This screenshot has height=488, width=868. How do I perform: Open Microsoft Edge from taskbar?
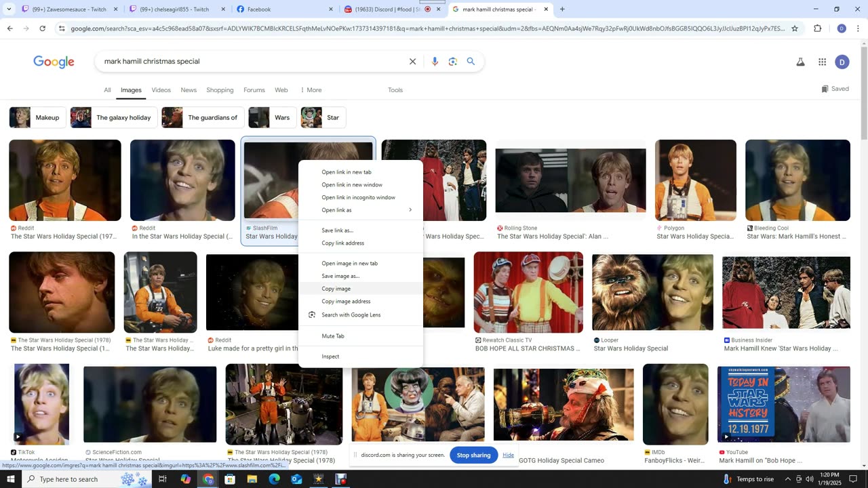274,479
